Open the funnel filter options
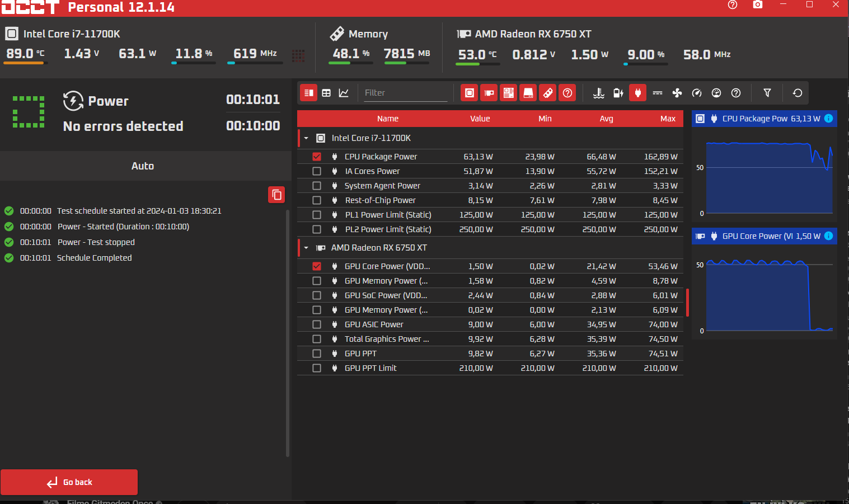Viewport: 849px width, 504px height. click(x=767, y=93)
